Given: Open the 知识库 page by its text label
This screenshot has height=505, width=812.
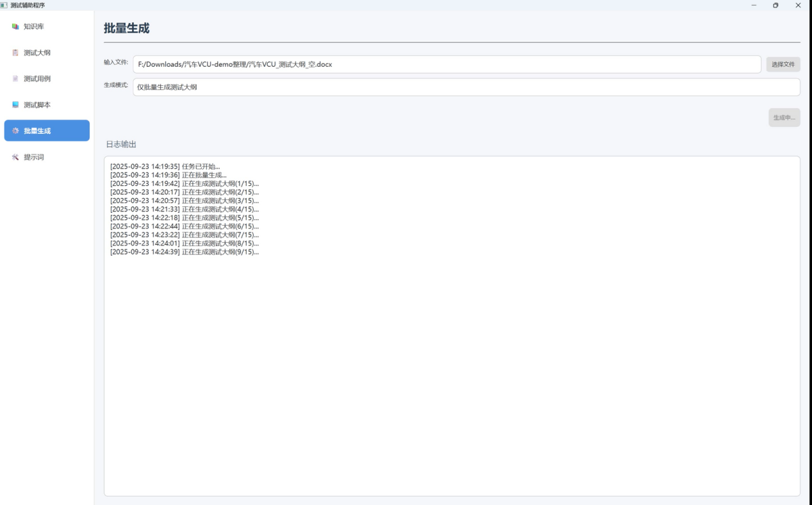Looking at the screenshot, I should pyautogui.click(x=34, y=27).
